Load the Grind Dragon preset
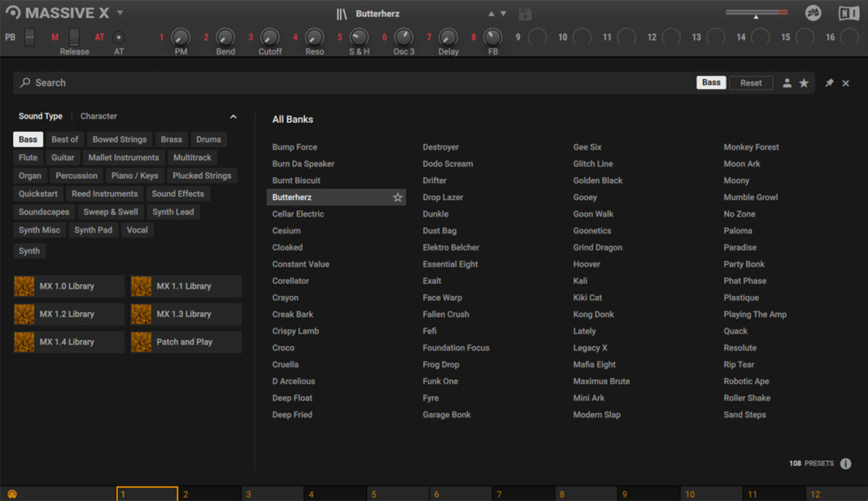The height and width of the screenshot is (501, 868). [598, 248]
